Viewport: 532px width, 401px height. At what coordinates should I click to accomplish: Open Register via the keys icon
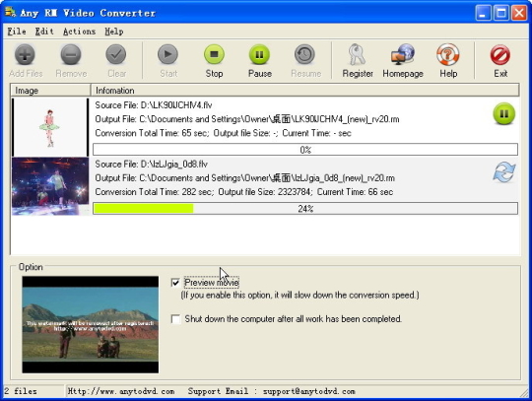pos(357,54)
